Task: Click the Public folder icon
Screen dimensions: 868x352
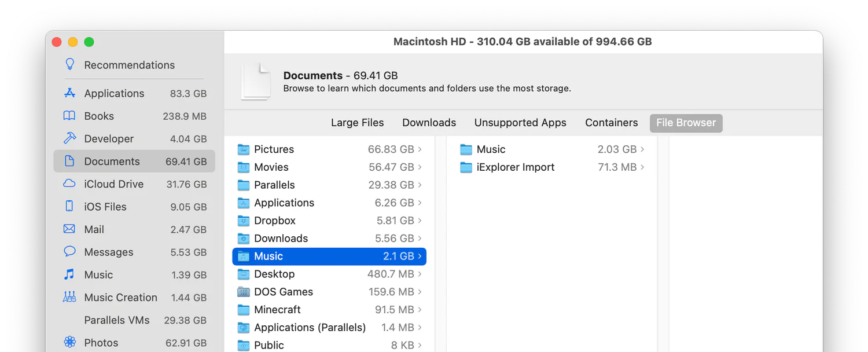Action: coord(244,345)
